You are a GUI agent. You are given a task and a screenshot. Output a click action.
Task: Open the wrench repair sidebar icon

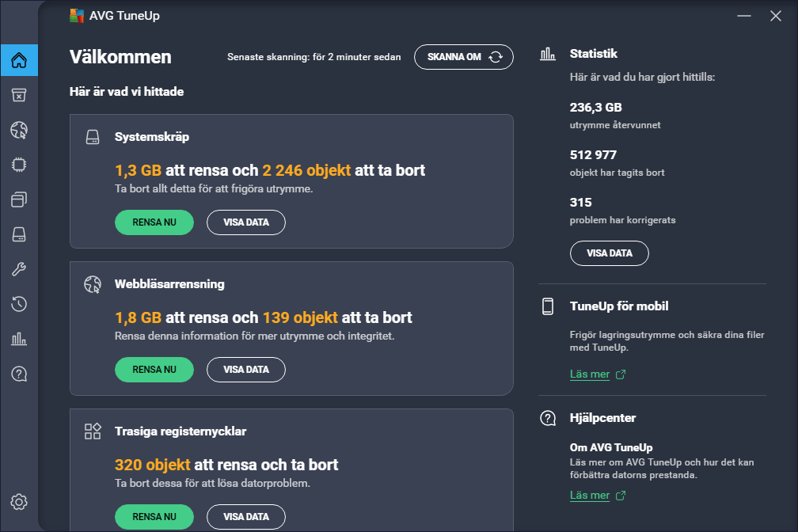pyautogui.click(x=19, y=269)
